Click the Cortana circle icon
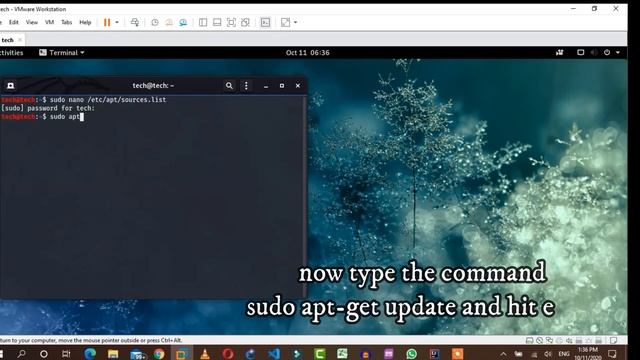This screenshot has width=640, height=360. click(44, 354)
